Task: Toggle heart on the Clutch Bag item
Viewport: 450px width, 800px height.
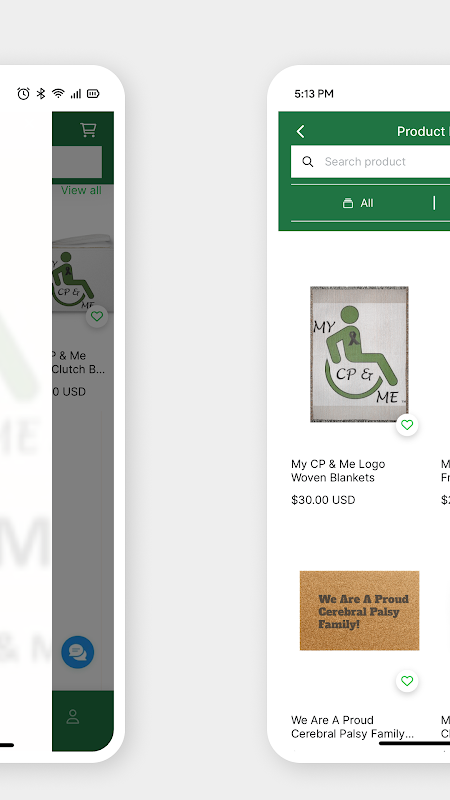Action: [97, 316]
